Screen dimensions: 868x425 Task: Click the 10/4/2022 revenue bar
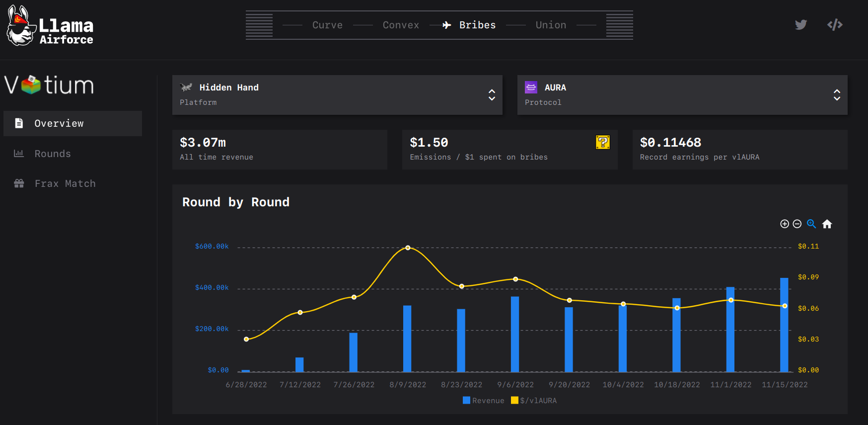click(x=623, y=339)
